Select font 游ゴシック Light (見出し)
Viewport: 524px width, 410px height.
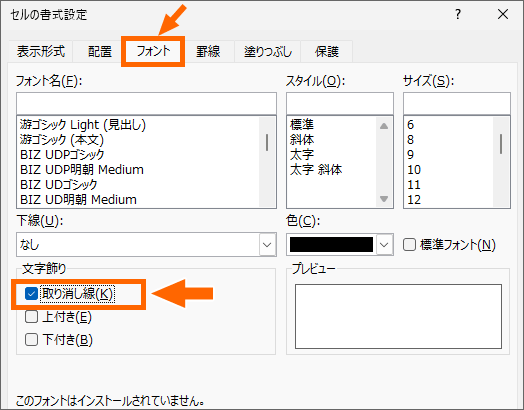click(83, 125)
